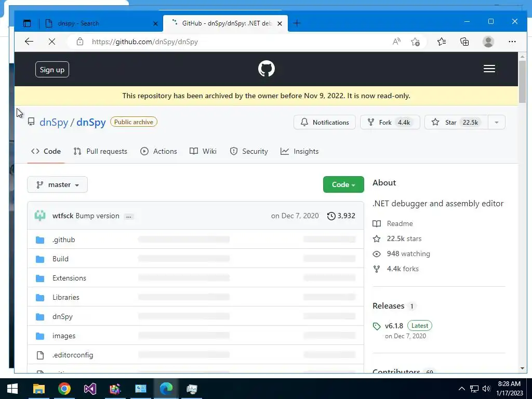Switch to the Code tab in the repository nav
The height and width of the screenshot is (399, 532).
click(46, 151)
